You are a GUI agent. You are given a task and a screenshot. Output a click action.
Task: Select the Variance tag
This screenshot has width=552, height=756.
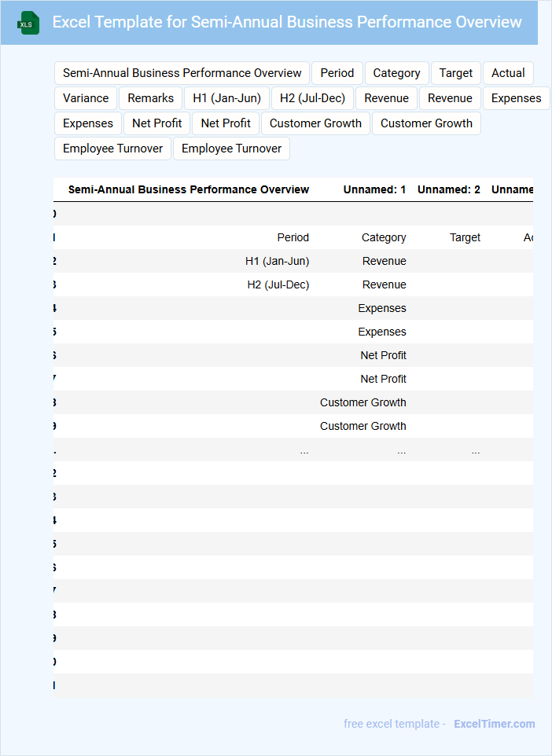(86, 98)
